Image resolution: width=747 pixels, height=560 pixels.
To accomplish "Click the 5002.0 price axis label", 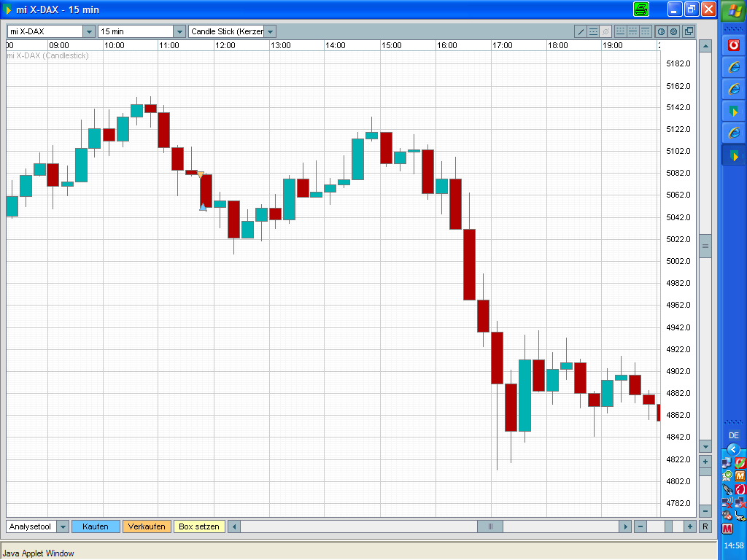I will click(678, 261).
